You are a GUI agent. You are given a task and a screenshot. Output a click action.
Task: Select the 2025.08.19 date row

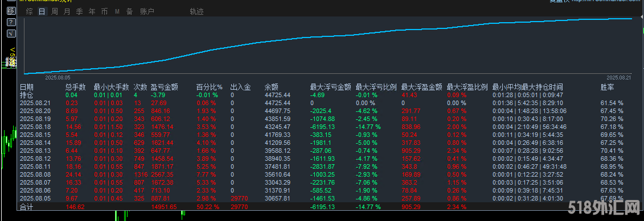[35, 119]
